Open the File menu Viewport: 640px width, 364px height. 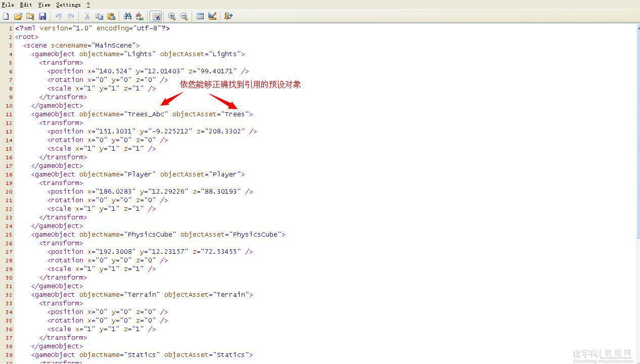[x=8, y=5]
